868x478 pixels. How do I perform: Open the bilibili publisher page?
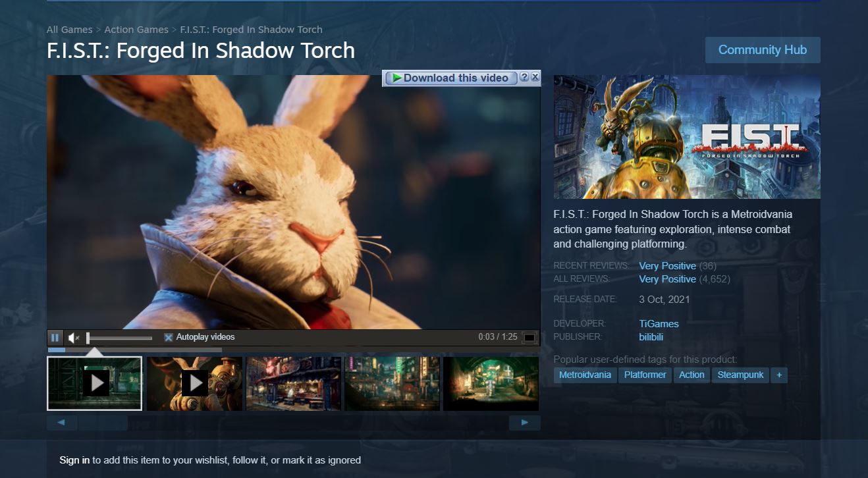(651, 336)
